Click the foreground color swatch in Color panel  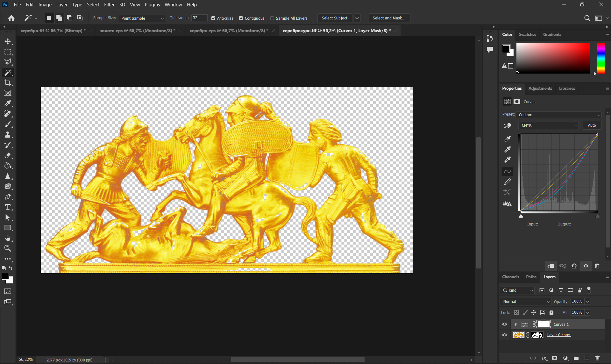point(506,48)
